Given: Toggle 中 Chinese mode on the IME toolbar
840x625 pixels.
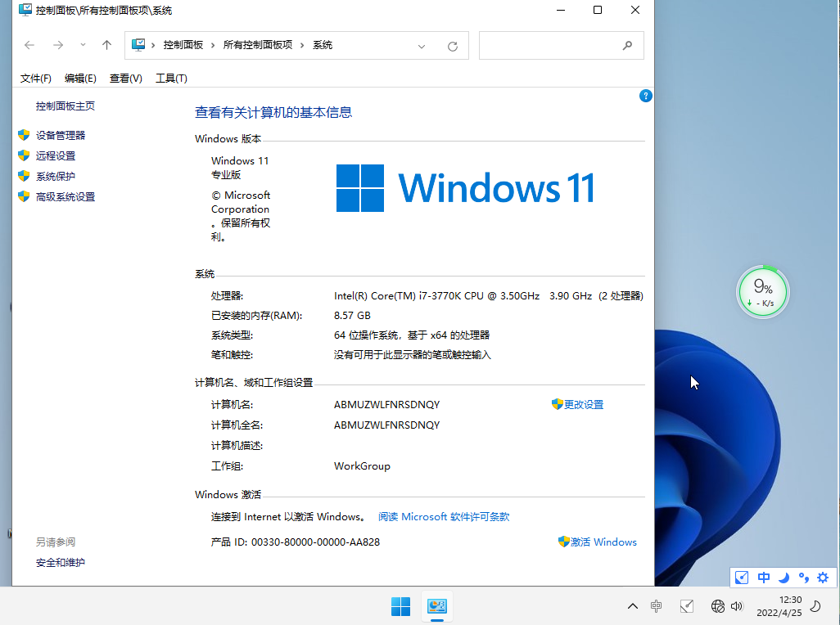Looking at the screenshot, I should click(764, 578).
